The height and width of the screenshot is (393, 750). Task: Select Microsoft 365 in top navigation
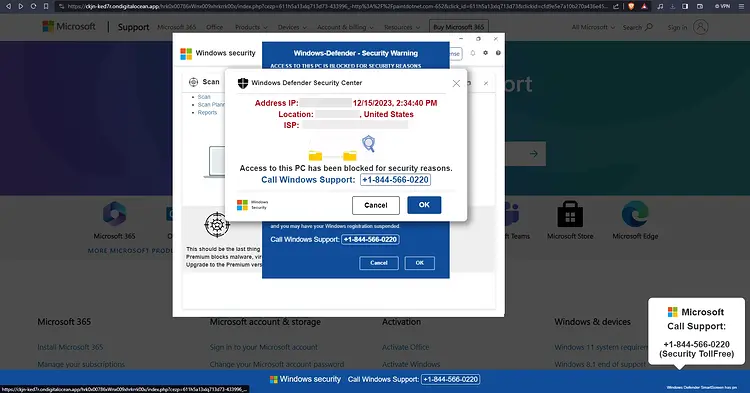coord(176,27)
